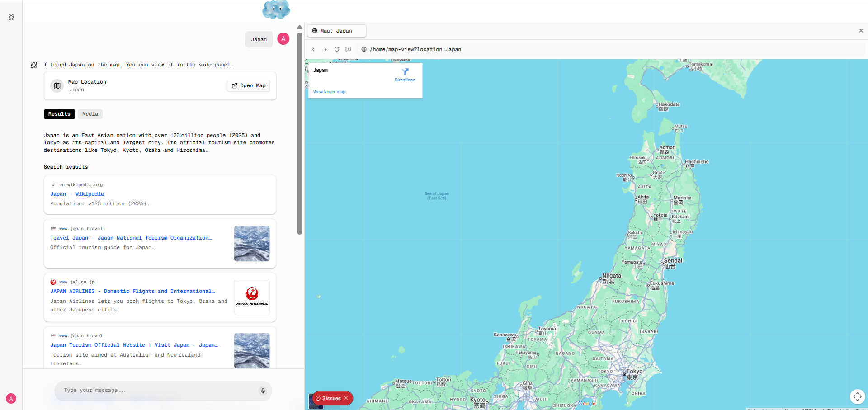This screenshot has width=868, height=410.
Task: Open the Travel Japan result's snowy mountain thumbnail
Action: coord(252,244)
